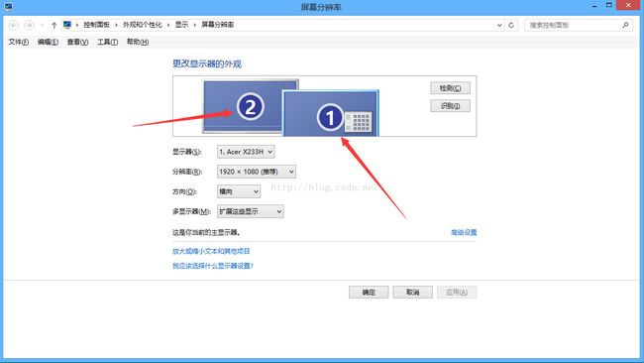Minimize the 屏幕分辨率 window
644x363 pixels.
594,6
